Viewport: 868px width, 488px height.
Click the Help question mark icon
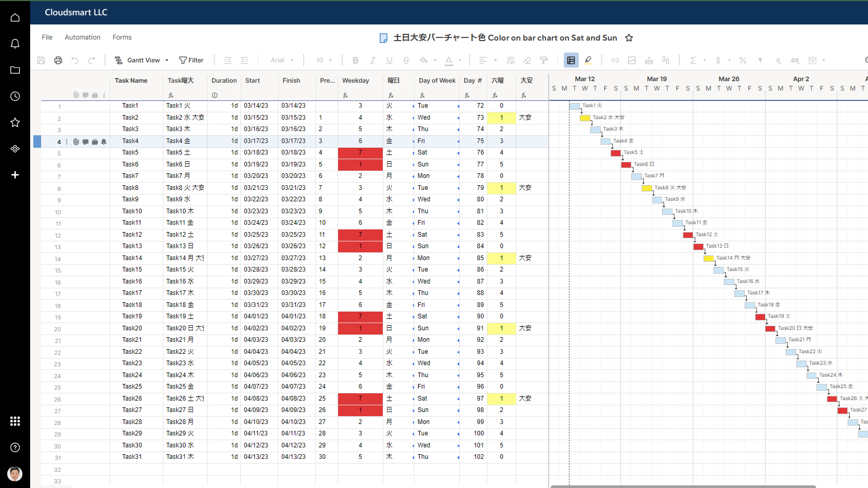pyautogui.click(x=15, y=447)
